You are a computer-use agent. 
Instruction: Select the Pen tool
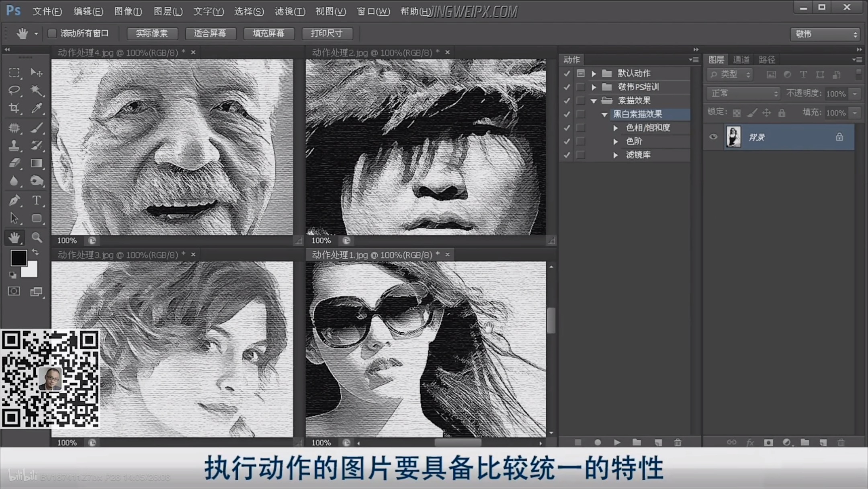pos(14,200)
